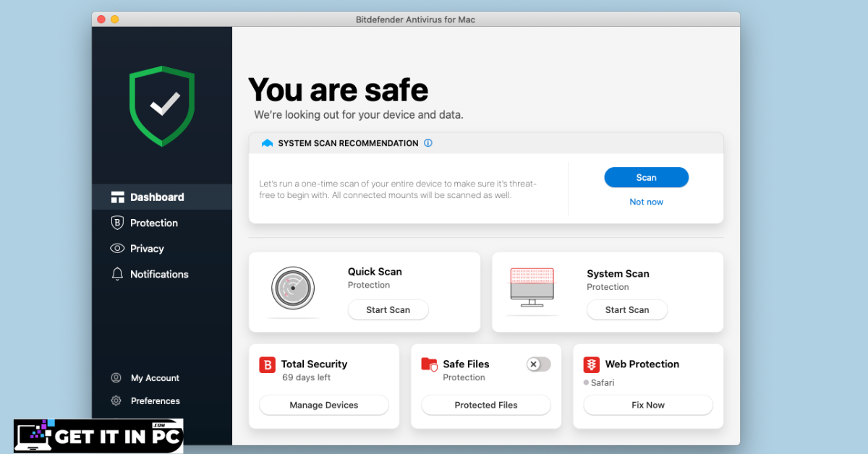Click "We're looking out for your device" subtitle
The image size is (868, 454).
(359, 115)
